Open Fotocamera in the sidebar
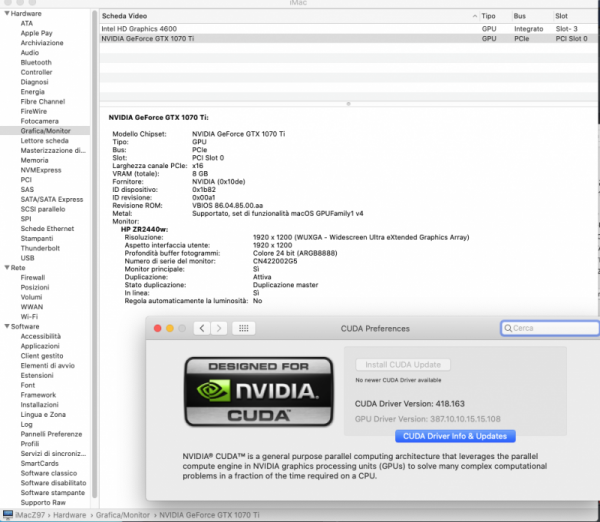 [39, 121]
